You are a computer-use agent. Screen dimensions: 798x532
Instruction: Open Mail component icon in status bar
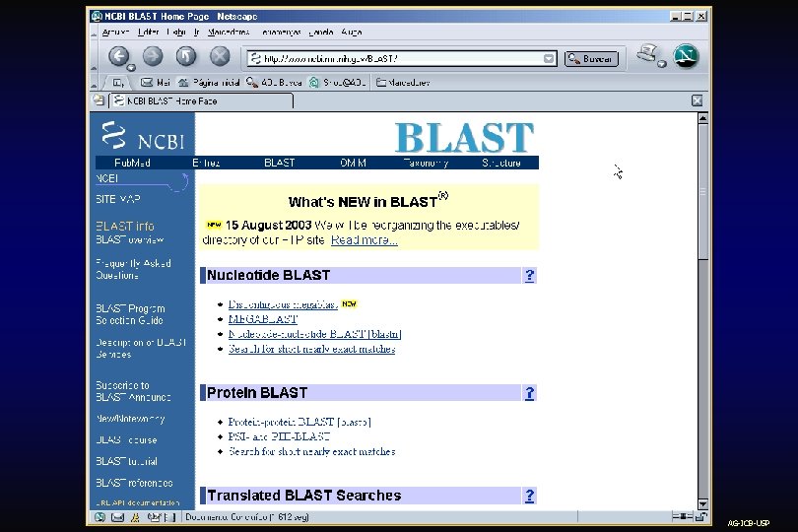pos(117,517)
